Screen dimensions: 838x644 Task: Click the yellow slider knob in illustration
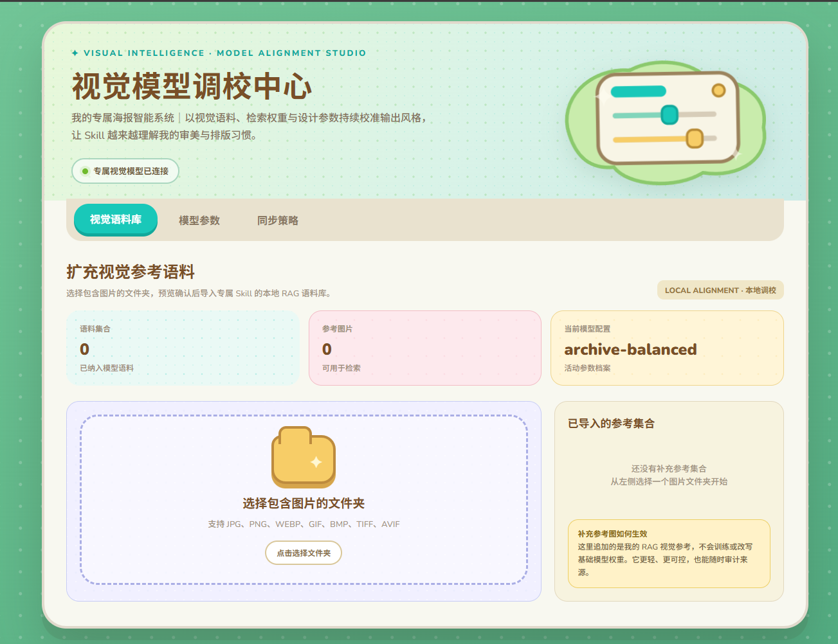coord(695,138)
